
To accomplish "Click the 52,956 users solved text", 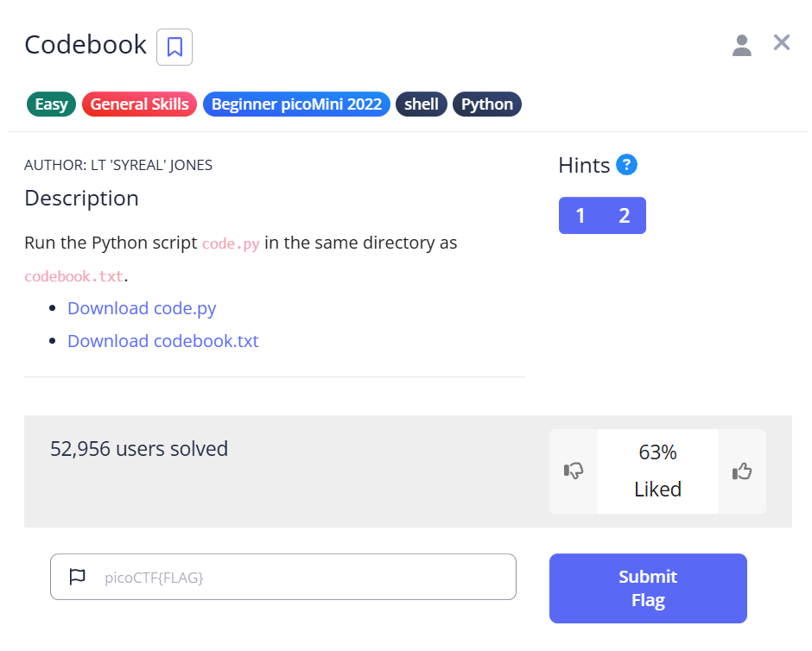I will (139, 449).
